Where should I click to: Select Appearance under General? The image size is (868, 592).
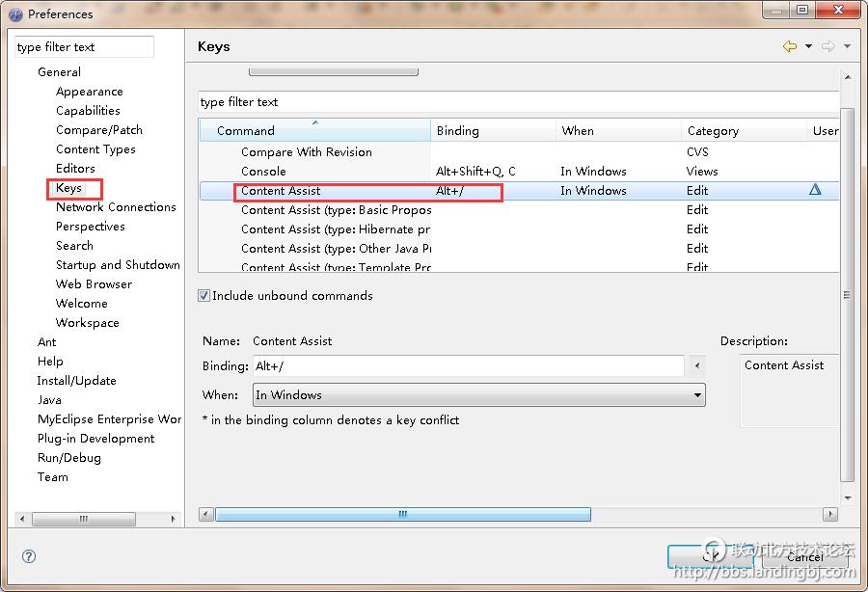coord(89,92)
